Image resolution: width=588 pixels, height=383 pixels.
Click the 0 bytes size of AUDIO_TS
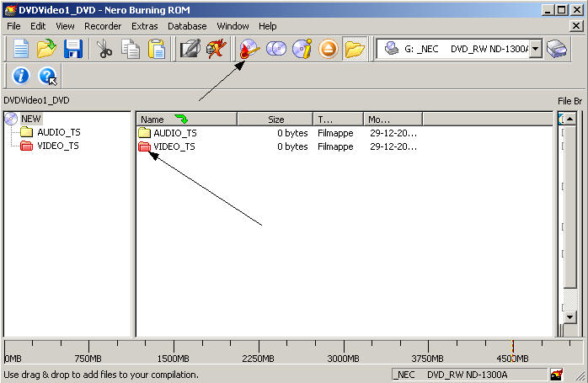click(x=292, y=133)
